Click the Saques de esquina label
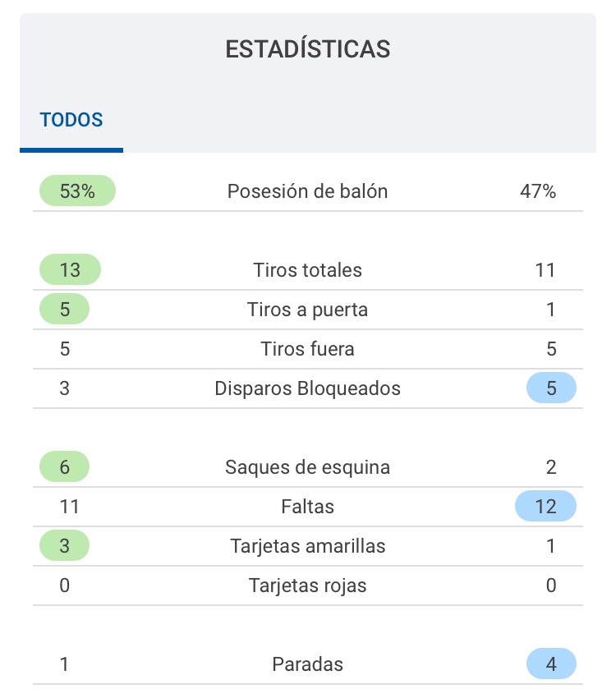This screenshot has width=616, height=698. coord(307,467)
